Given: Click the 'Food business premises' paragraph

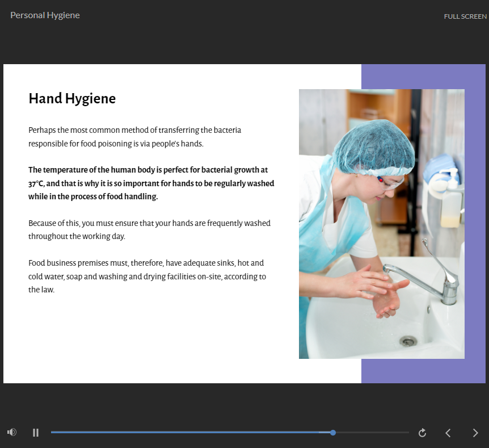Looking at the screenshot, I should click(x=147, y=276).
